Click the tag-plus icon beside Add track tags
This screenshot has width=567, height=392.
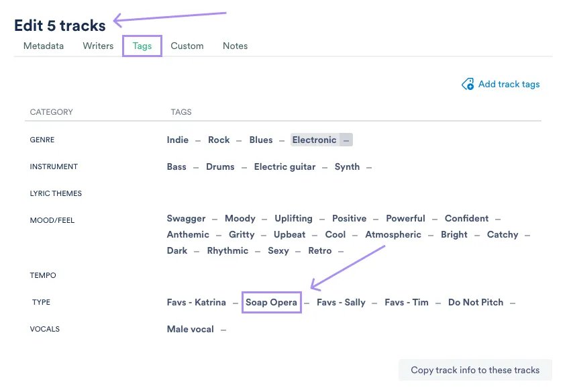(x=468, y=84)
